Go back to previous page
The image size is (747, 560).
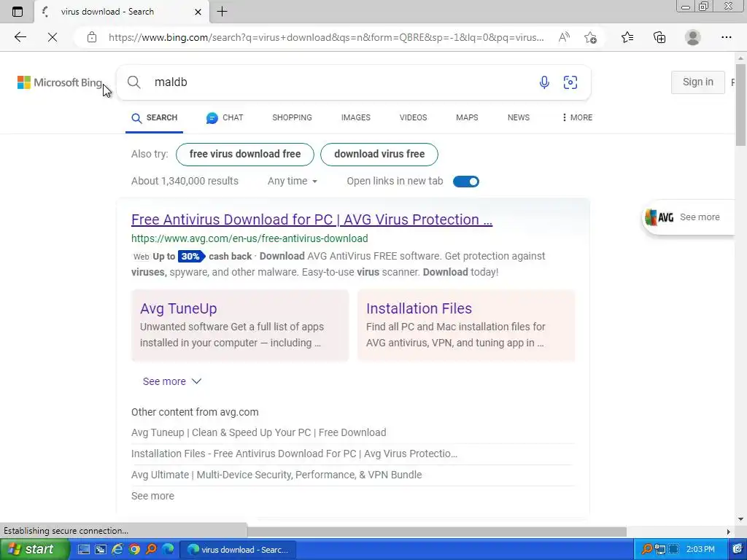pos(20,37)
